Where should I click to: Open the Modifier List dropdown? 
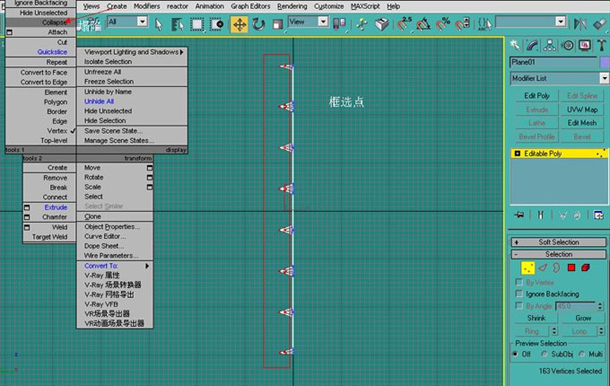604,79
